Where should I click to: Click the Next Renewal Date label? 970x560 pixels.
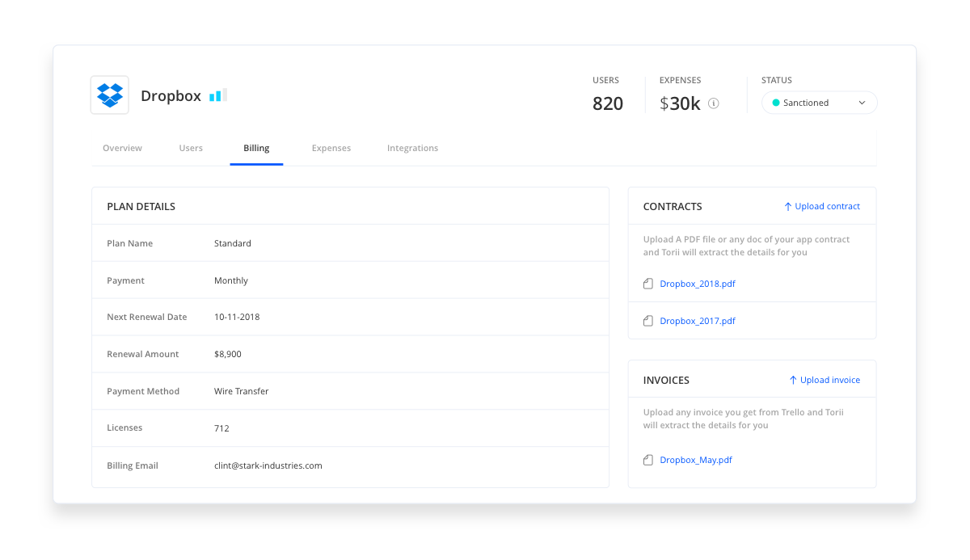(147, 317)
